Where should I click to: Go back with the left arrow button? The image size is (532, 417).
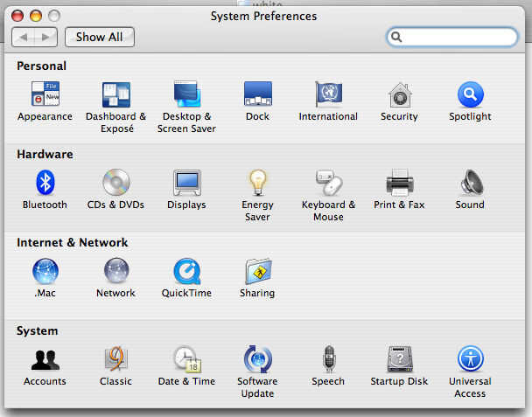pos(23,37)
